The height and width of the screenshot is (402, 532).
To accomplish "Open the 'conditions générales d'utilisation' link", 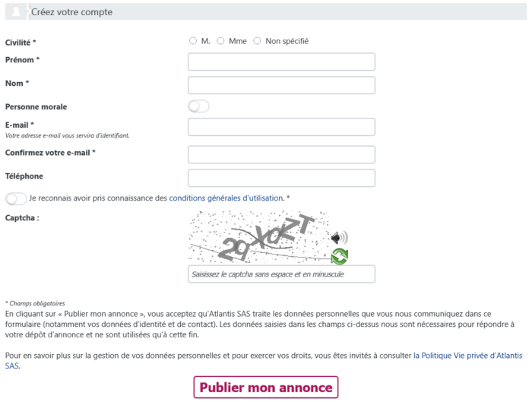I will [226, 198].
